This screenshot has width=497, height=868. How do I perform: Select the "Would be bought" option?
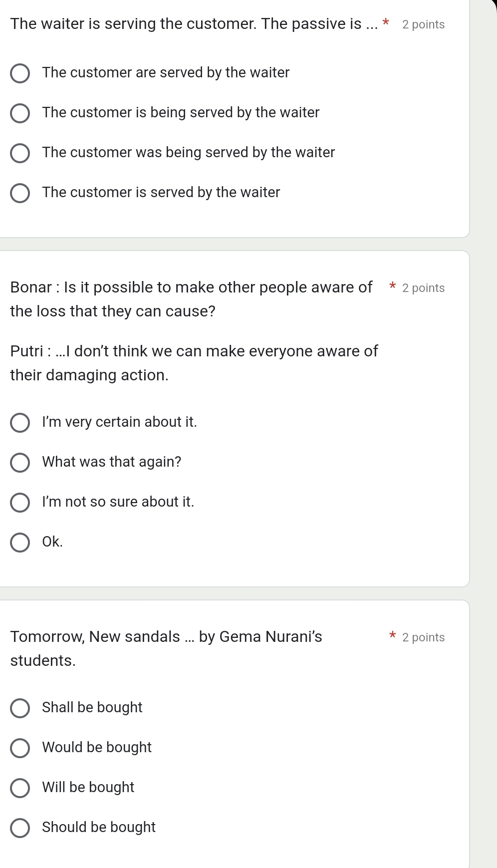[x=20, y=748]
